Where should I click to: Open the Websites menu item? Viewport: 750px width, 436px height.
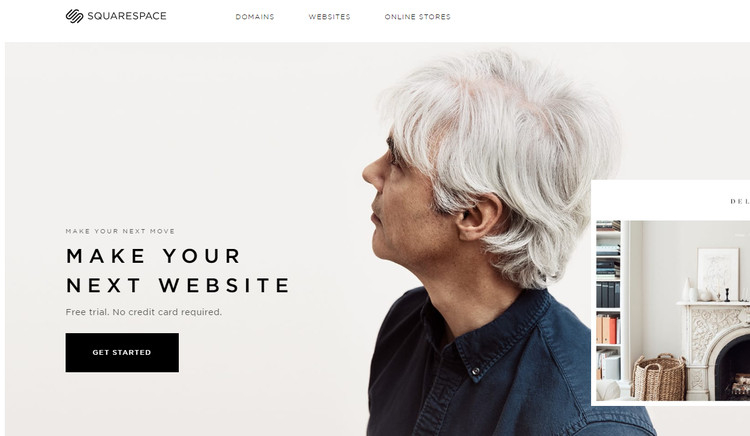pos(330,17)
